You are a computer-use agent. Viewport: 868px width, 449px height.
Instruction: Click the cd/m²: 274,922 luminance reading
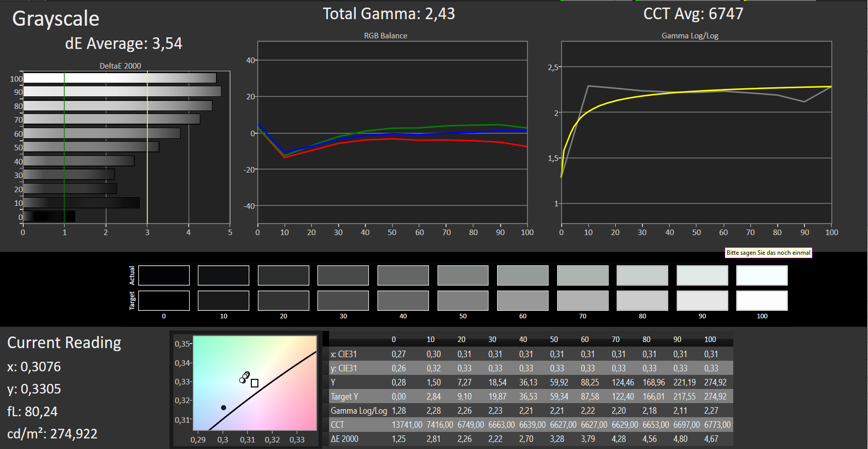point(52,434)
